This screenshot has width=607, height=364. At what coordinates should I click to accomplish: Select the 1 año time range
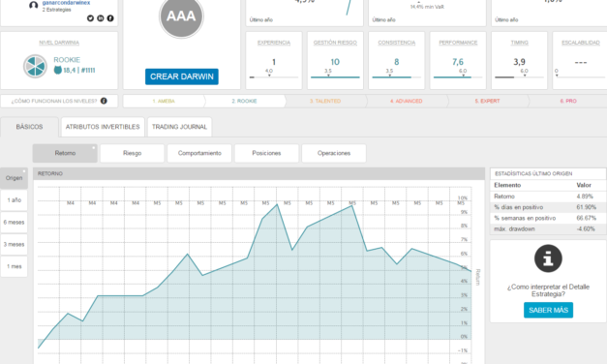(x=14, y=200)
